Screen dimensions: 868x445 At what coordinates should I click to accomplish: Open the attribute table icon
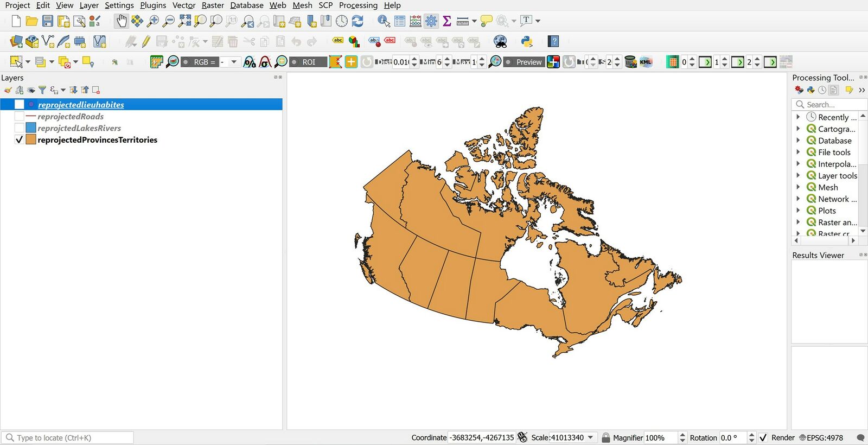click(400, 21)
